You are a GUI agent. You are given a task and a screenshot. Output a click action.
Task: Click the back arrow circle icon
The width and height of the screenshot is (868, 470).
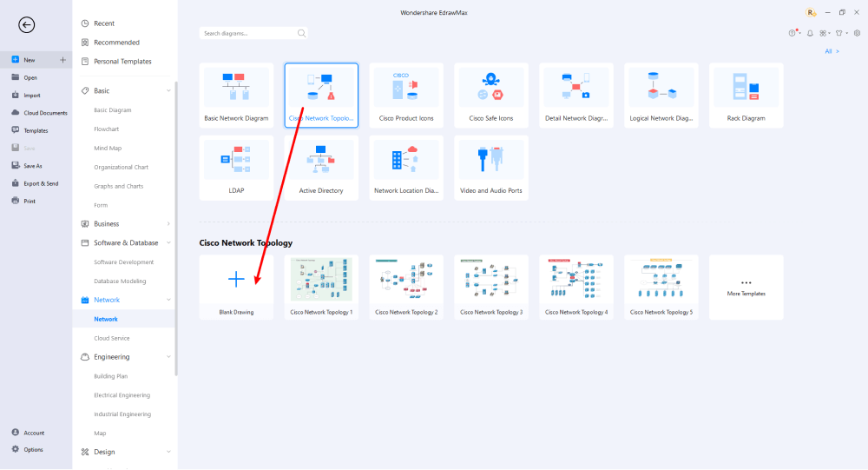(x=27, y=25)
